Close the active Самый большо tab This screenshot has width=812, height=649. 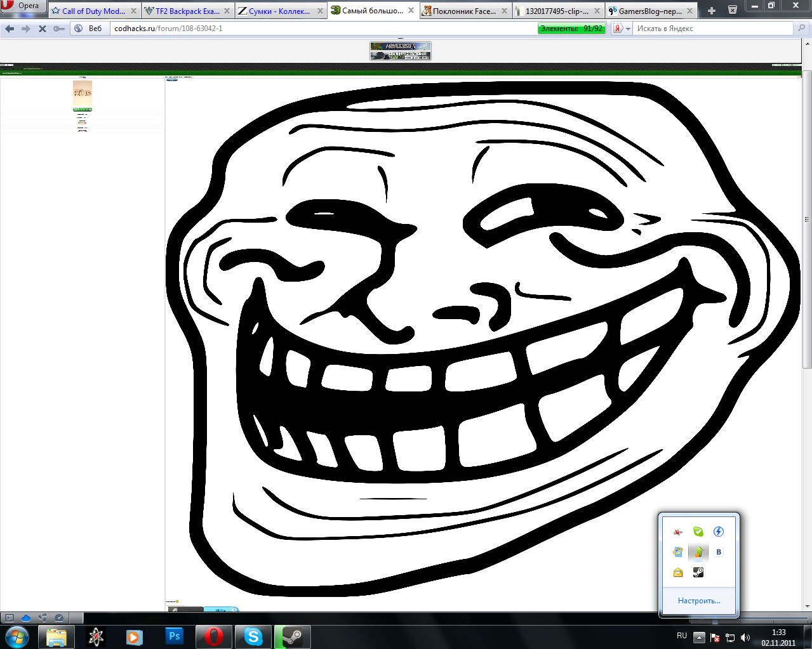click(x=411, y=11)
